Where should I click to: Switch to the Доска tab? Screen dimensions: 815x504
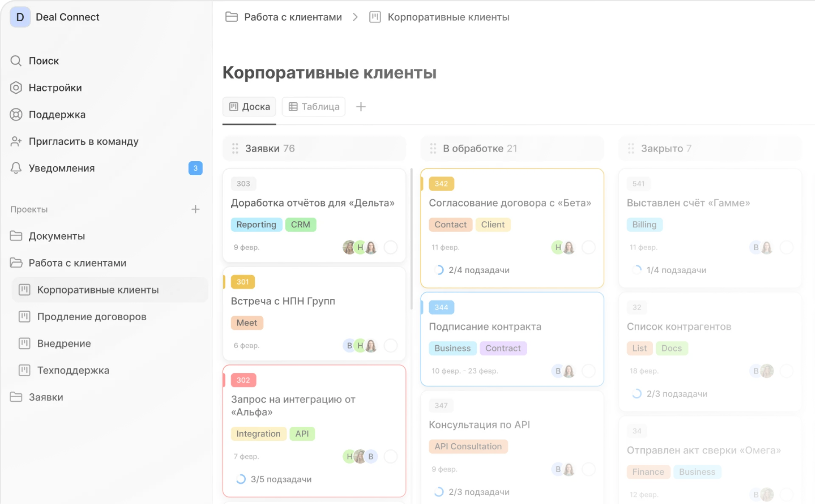pos(249,106)
